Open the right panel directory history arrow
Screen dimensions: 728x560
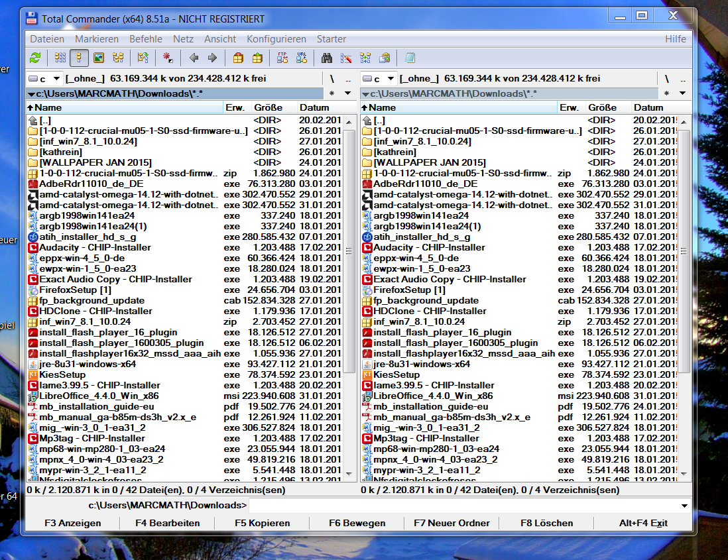tap(682, 93)
